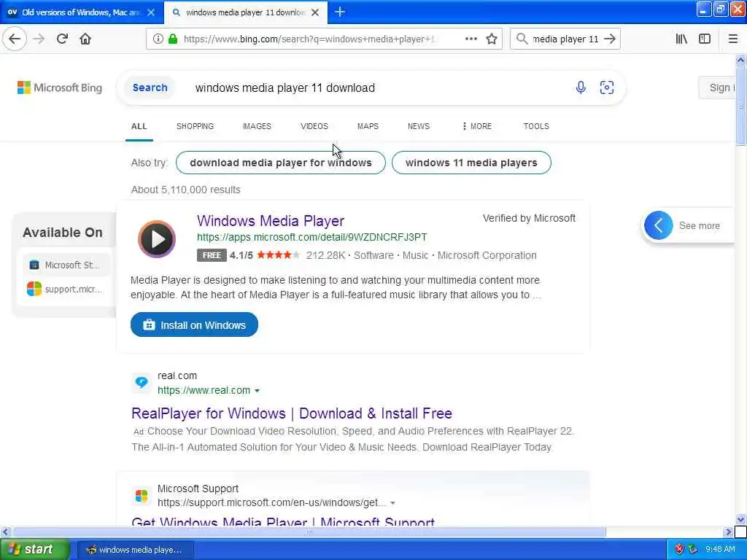Viewport: 747px width, 560px height.
Task: Expand dropdown arrow next to www.real.com URL
Action: tap(258, 391)
